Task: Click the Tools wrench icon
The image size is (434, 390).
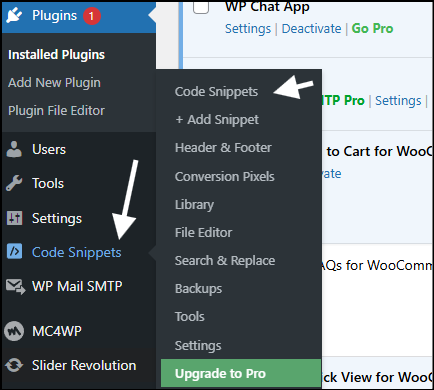Action: pyautogui.click(x=14, y=183)
